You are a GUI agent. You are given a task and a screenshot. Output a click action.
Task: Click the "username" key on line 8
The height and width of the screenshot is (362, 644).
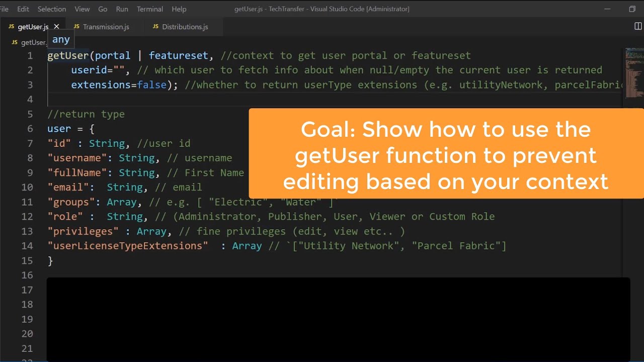(77, 158)
